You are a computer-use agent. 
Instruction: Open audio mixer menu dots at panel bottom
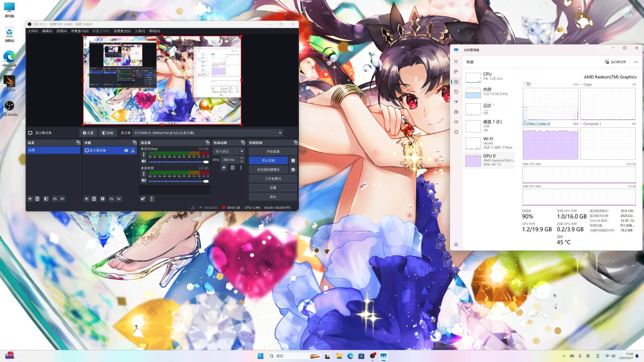coord(152,199)
